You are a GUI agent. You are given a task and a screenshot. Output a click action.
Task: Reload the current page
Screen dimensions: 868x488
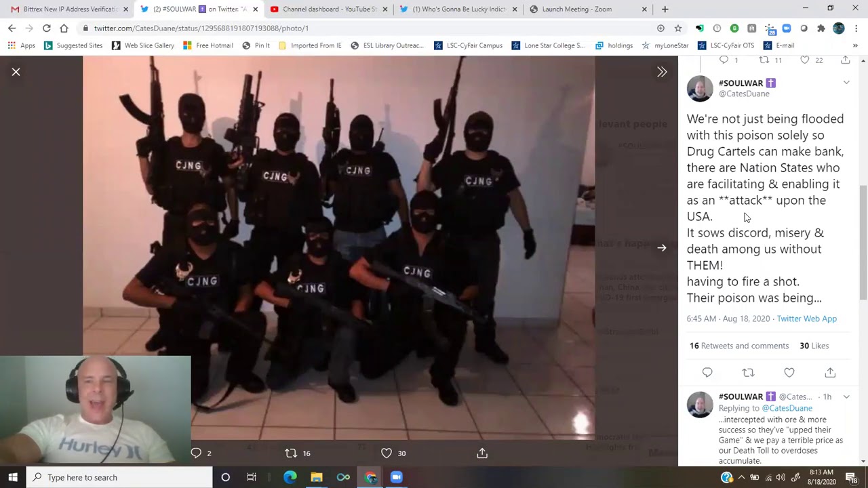pos(46,28)
